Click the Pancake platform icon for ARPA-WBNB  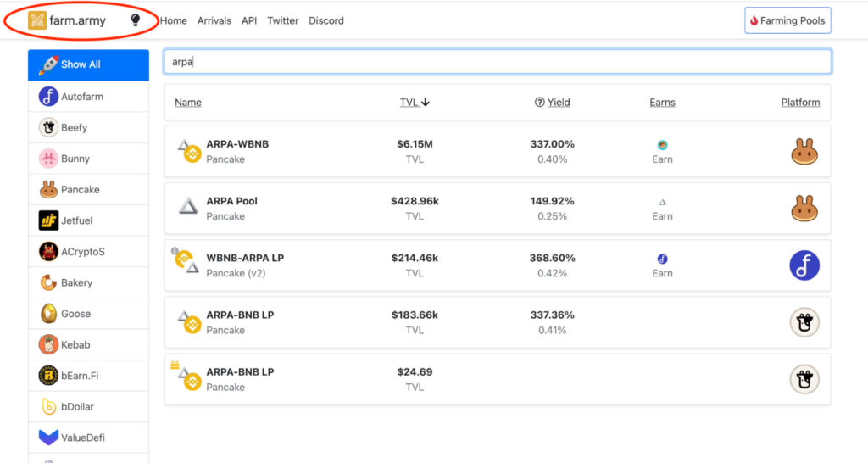point(804,151)
